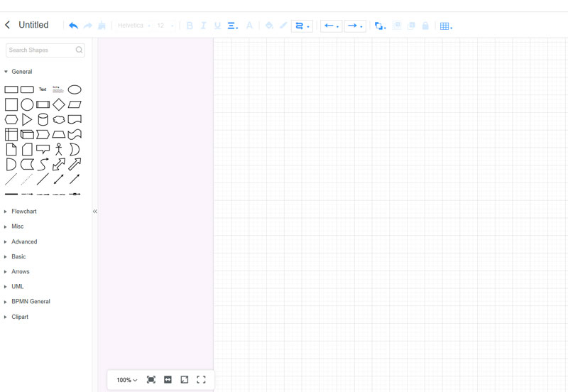This screenshot has width=568, height=392.
Task: Expand the UML shape category
Action: 17,287
